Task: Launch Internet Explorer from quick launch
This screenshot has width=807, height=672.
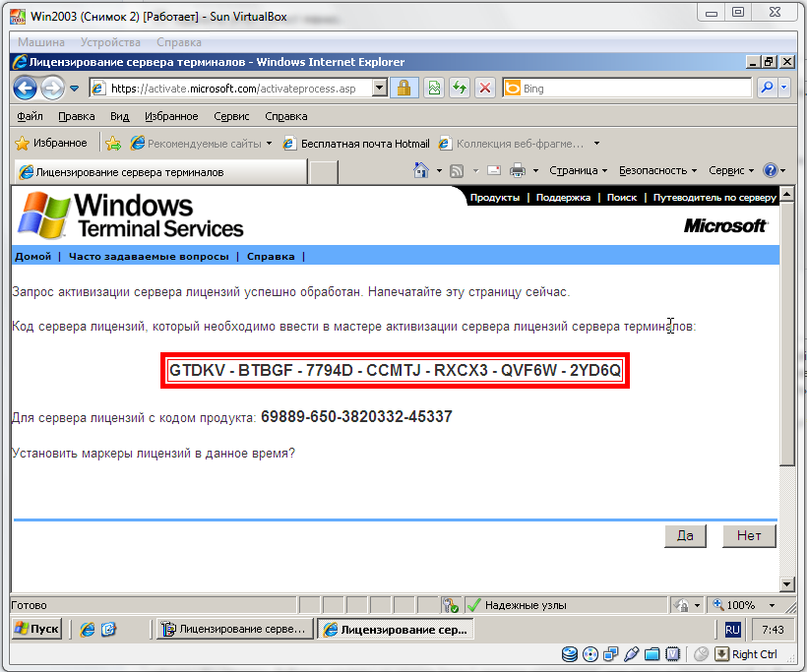Action: [87, 629]
